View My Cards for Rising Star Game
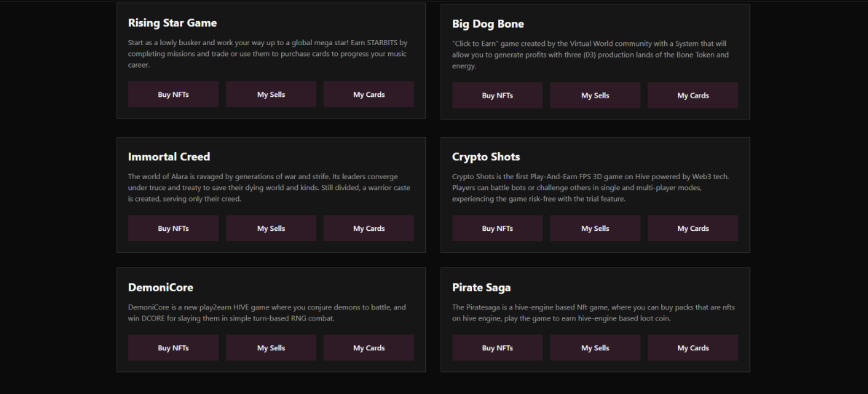The width and height of the screenshot is (868, 394). 368,95
